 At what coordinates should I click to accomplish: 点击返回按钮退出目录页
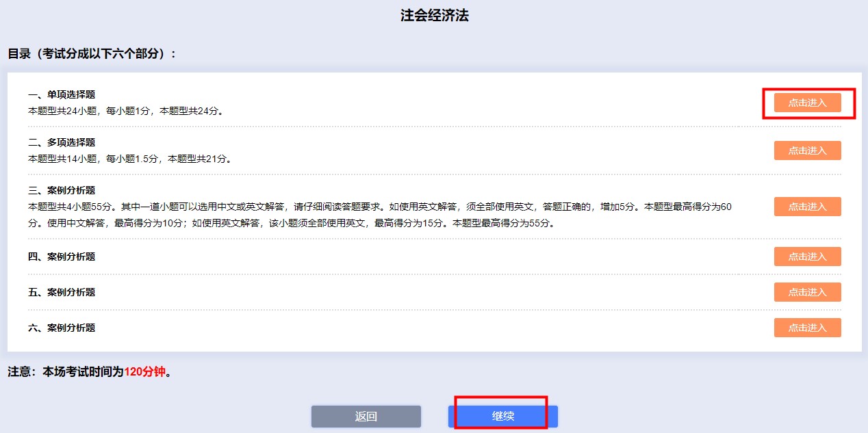pyautogui.click(x=366, y=416)
